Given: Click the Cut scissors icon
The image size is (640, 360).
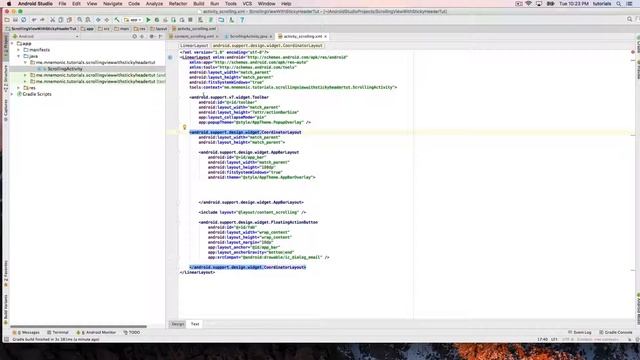Looking at the screenshot, I should (x=52, y=20).
